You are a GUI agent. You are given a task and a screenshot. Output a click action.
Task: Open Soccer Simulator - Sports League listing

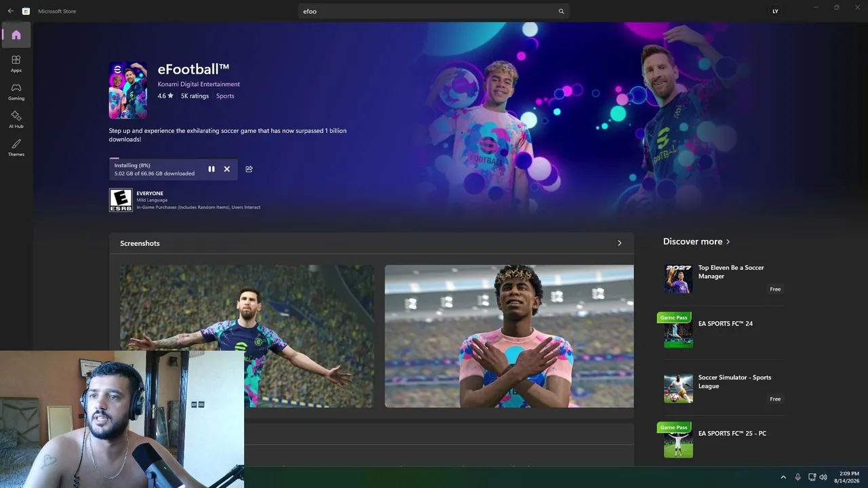(734, 382)
